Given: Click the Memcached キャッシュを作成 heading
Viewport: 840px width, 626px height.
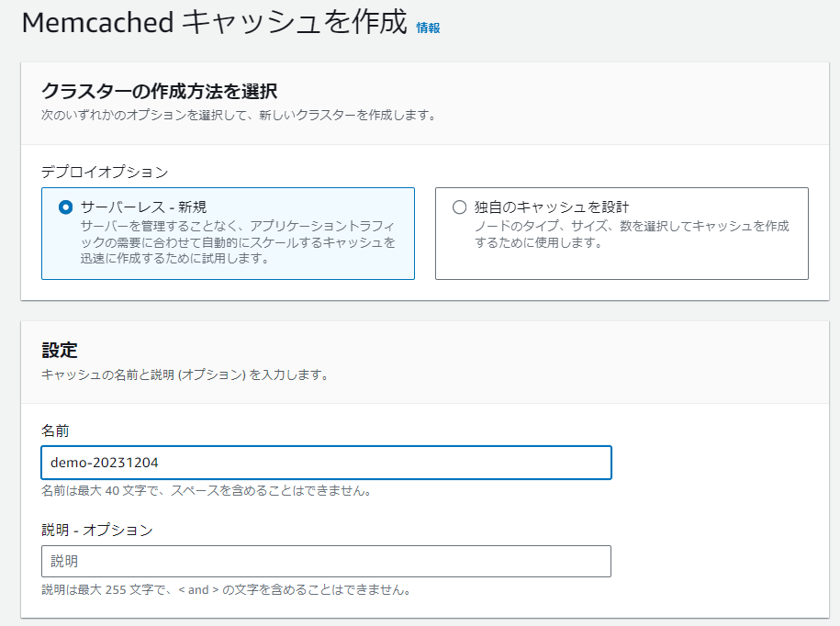Looking at the screenshot, I should (214, 23).
